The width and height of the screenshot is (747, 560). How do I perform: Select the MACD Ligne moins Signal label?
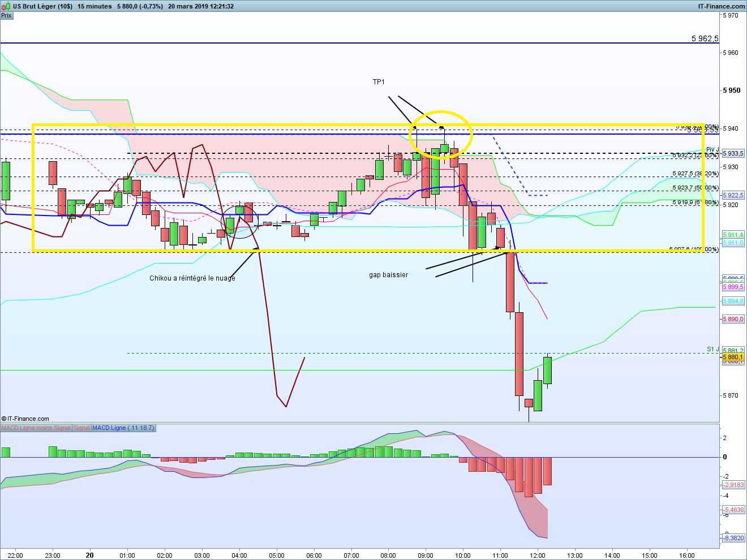pos(36,428)
